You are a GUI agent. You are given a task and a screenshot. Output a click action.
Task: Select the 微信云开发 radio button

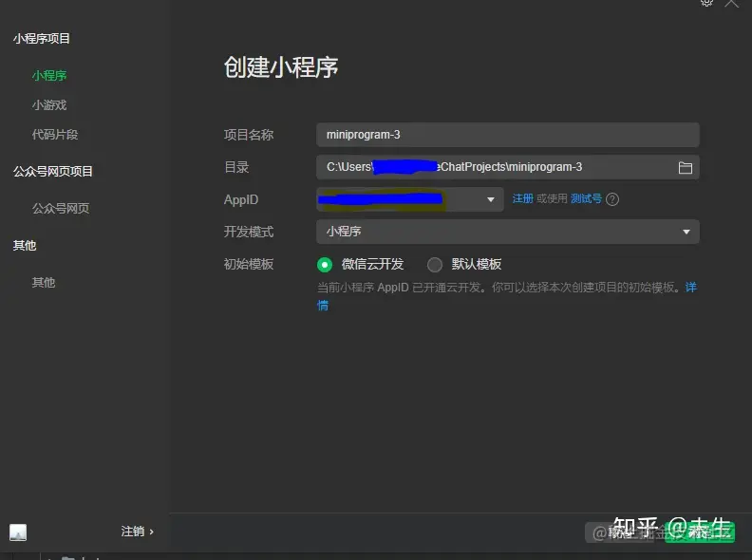point(325,265)
